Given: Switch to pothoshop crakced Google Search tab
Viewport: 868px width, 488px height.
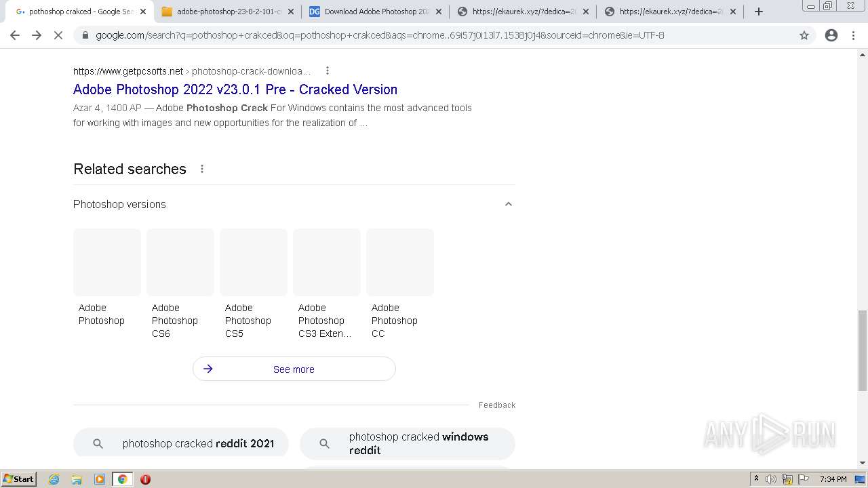Looking at the screenshot, I should click(79, 12).
